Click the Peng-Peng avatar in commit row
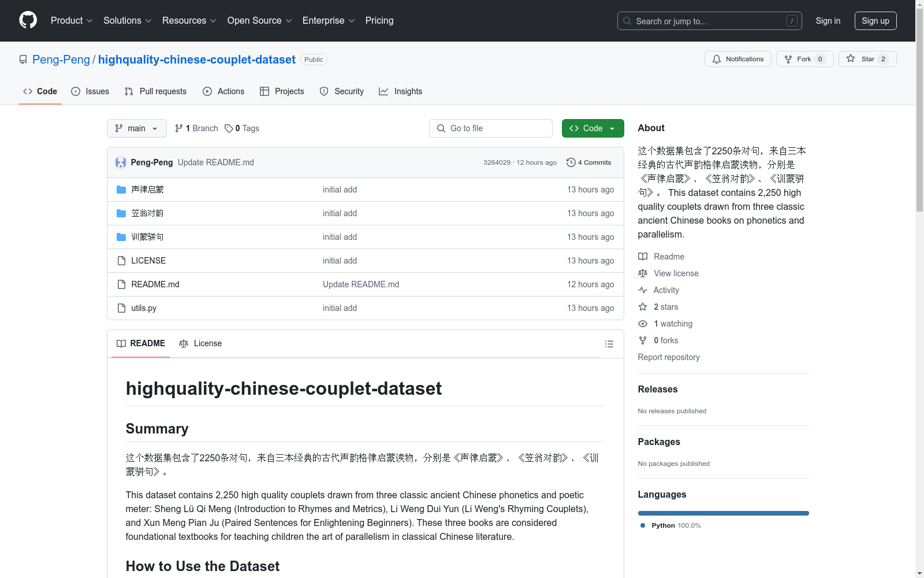The height and width of the screenshot is (578, 924). pos(121,162)
